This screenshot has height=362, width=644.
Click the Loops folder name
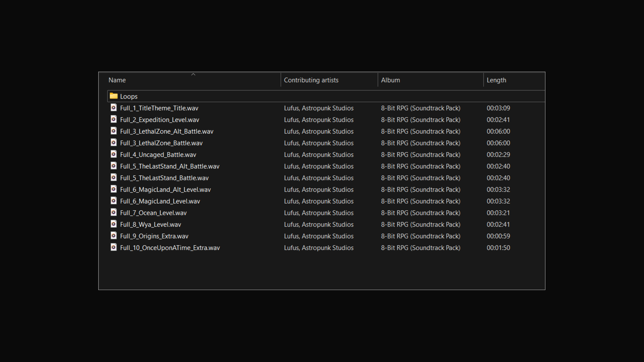coord(129,97)
